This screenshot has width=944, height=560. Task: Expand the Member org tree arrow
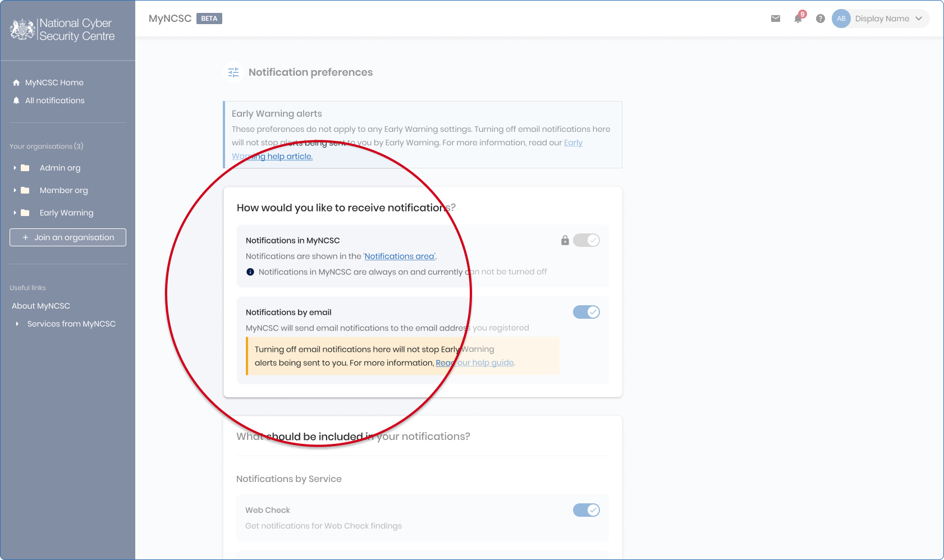pyautogui.click(x=15, y=190)
